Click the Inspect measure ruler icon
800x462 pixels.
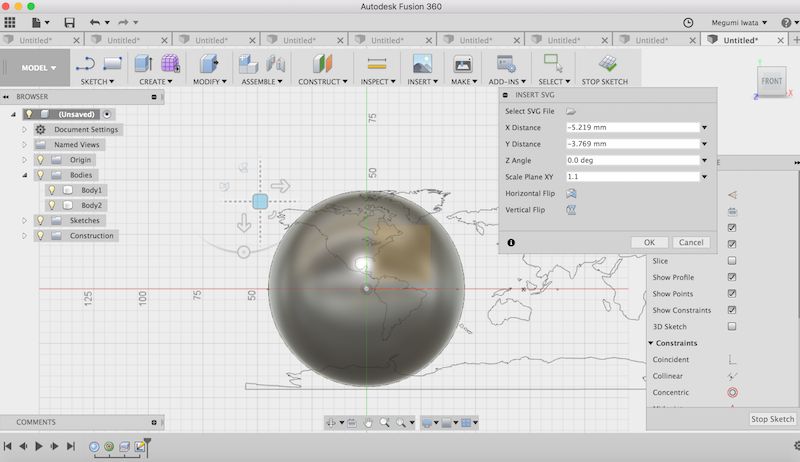pos(377,64)
